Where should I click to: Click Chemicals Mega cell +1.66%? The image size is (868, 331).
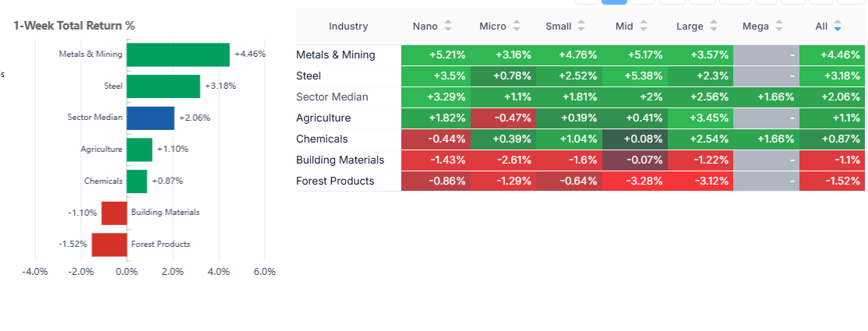pyautogui.click(x=766, y=139)
